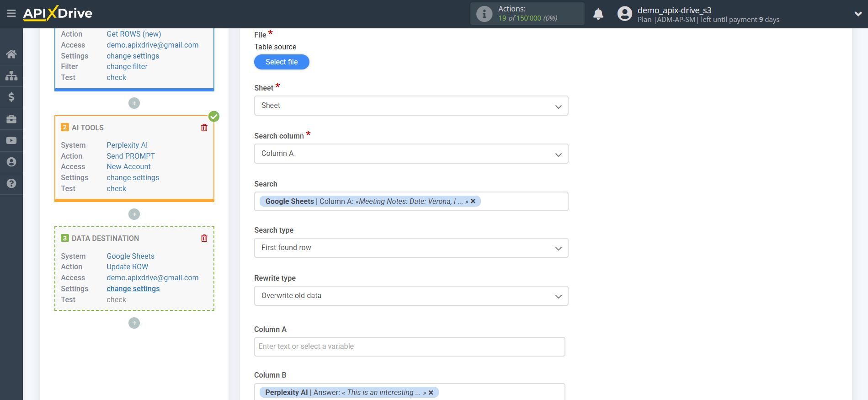
Task: Open the user profile sidebar icon
Action: [11, 162]
